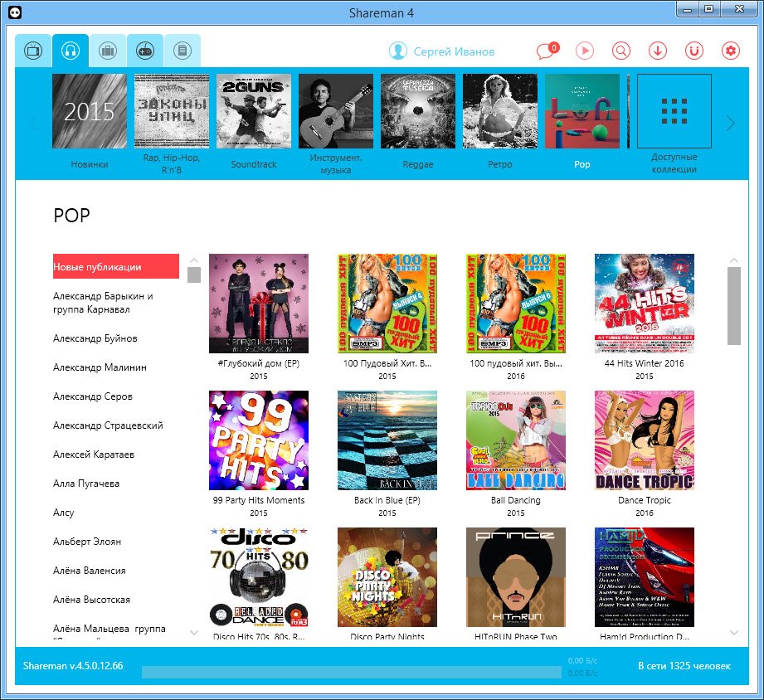Screen dimensions: 764x700
Task: Open the search magnifier icon
Action: 621,51
